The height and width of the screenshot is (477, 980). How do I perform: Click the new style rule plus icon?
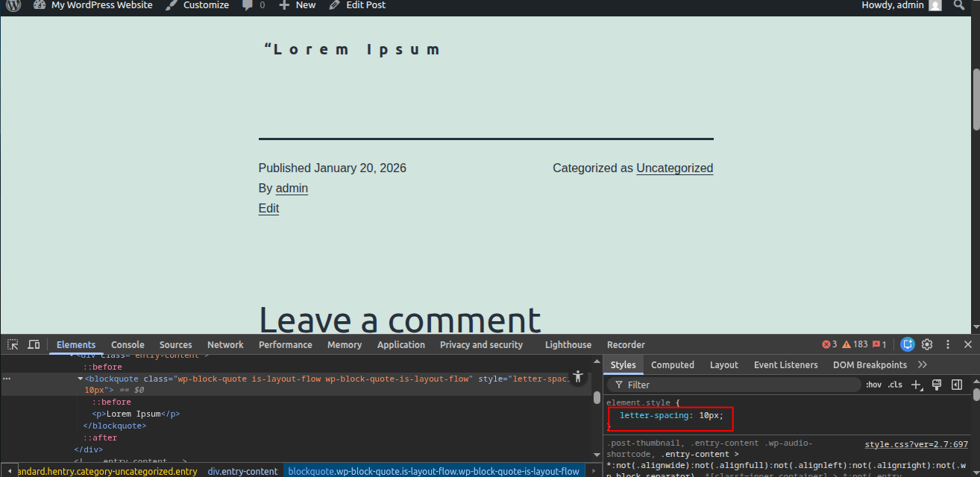pyautogui.click(x=917, y=385)
